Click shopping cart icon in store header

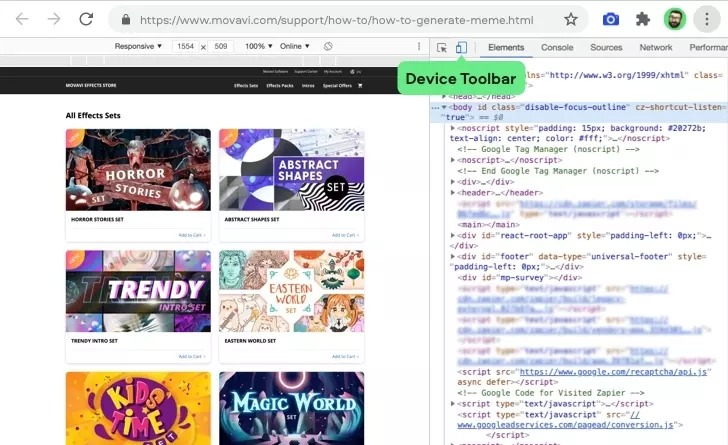pyautogui.click(x=360, y=85)
